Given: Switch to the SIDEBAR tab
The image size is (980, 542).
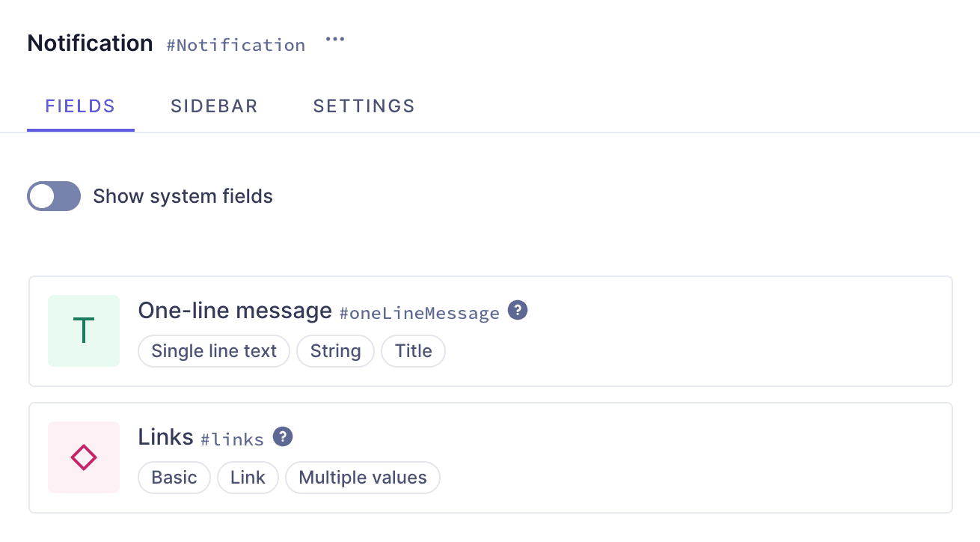Looking at the screenshot, I should (x=214, y=106).
